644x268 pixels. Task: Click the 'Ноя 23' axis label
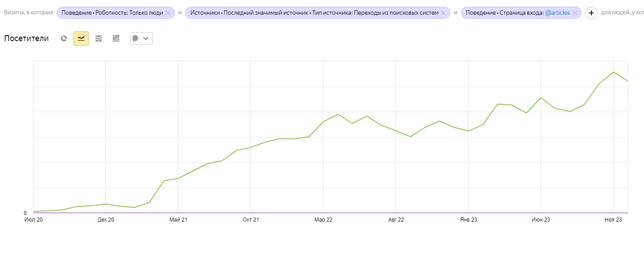tap(613, 220)
